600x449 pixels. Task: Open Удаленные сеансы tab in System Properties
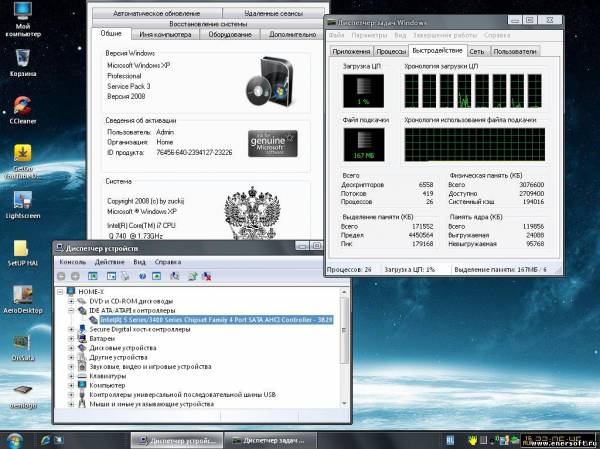[x=274, y=13]
